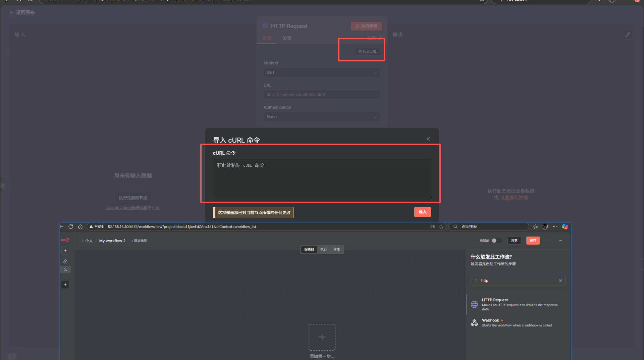The image size is (644, 360).
Task: Click the magnifier icon in the node search
Action: 476,280
